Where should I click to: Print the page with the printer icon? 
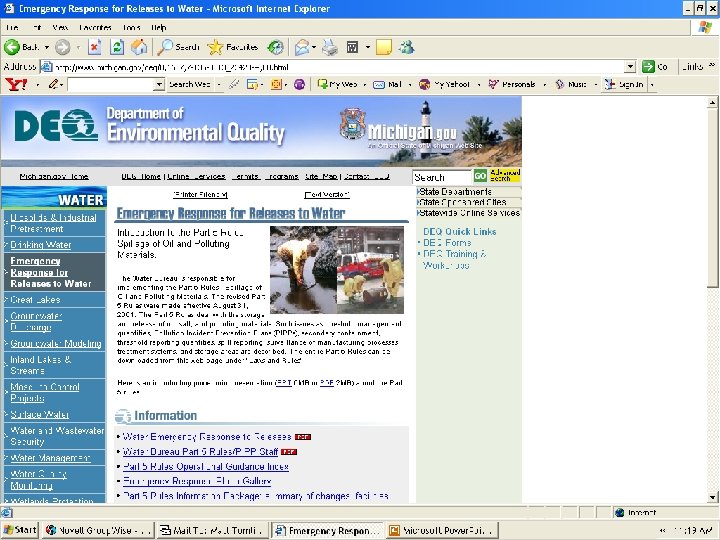pos(329,47)
